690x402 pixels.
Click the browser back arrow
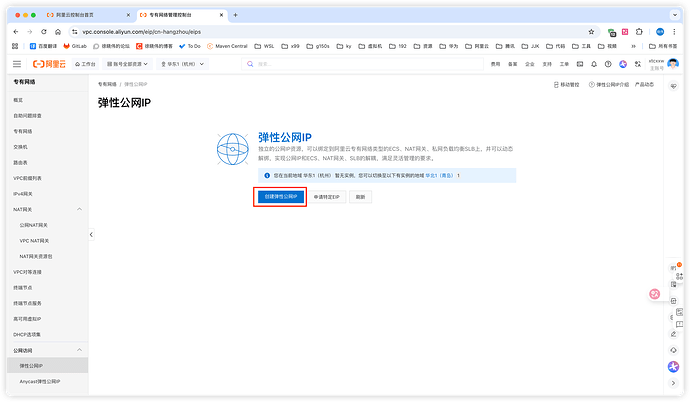click(x=16, y=32)
